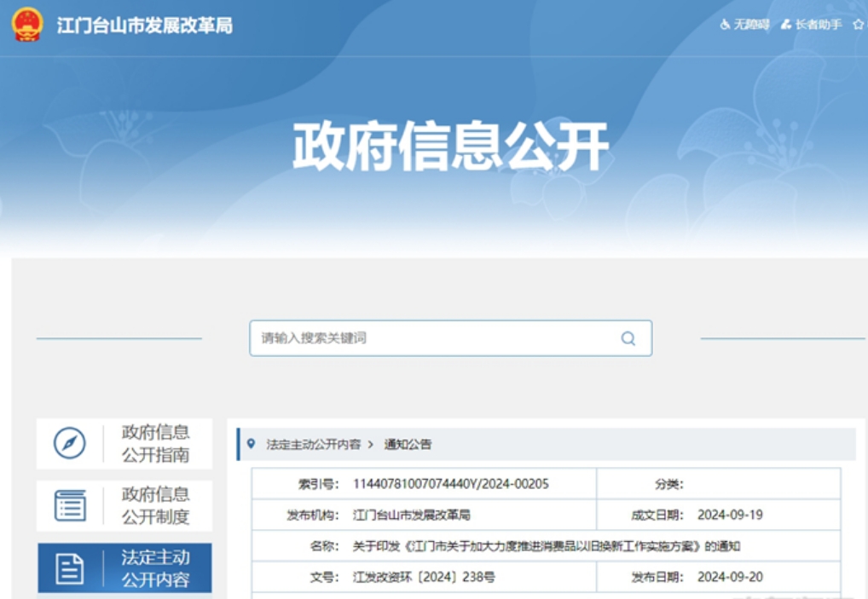868x599 pixels.
Task: Click the location pin breadcrumb icon
Action: (251, 444)
